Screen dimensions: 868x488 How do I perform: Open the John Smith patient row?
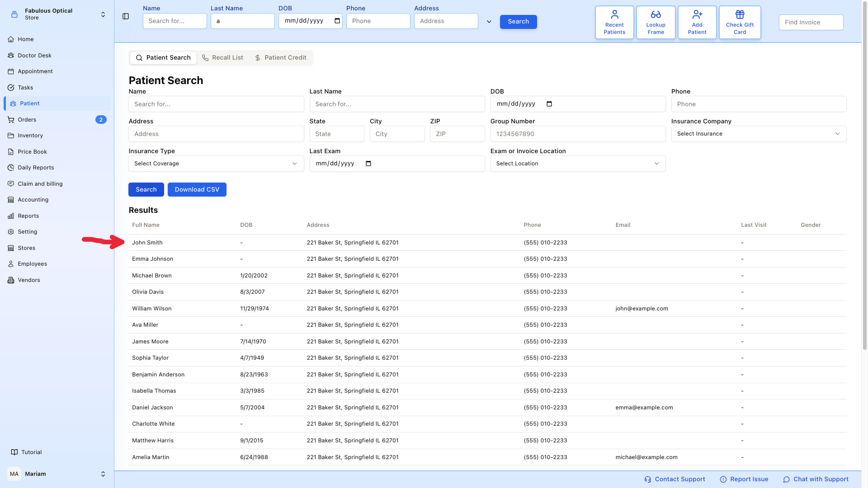click(x=487, y=243)
